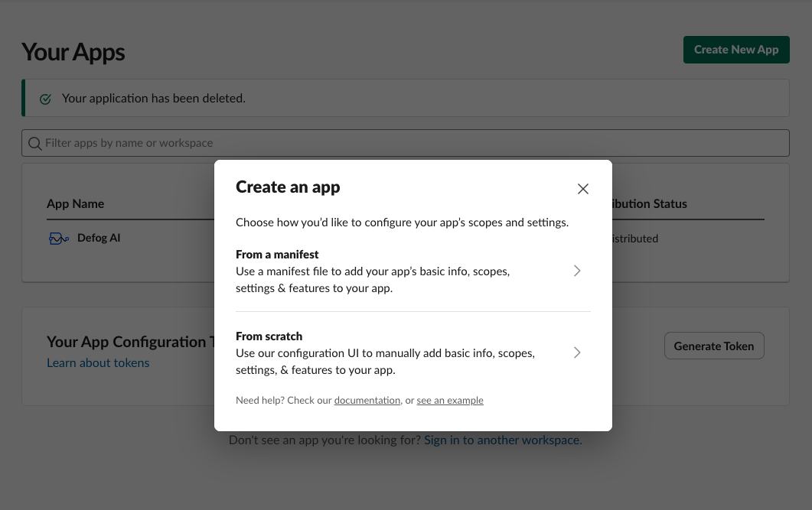The width and height of the screenshot is (812, 510).
Task: Open the documentation link
Action: (x=367, y=400)
